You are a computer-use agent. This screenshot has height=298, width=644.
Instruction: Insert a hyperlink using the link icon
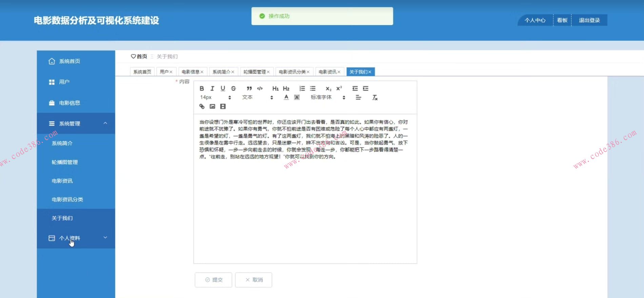[202, 106]
